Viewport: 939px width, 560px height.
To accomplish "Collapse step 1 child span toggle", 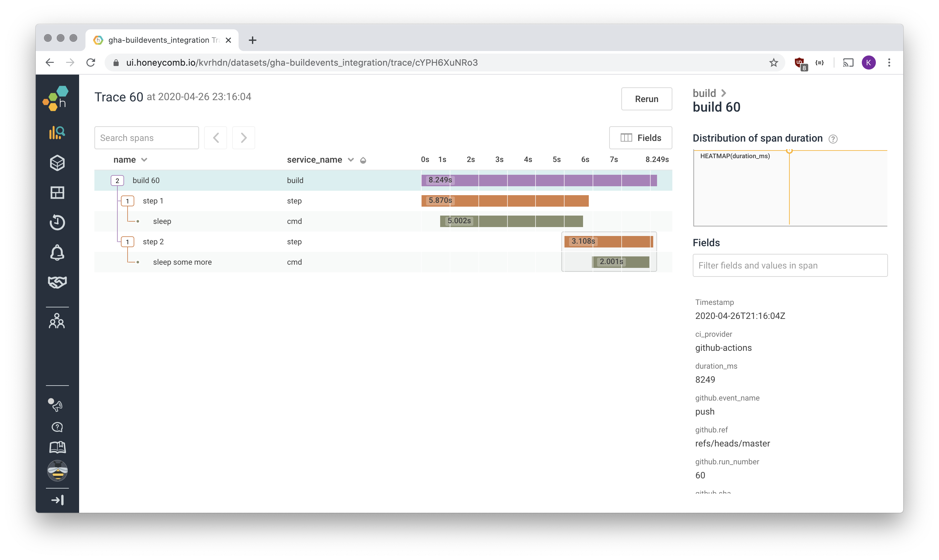I will (x=127, y=201).
